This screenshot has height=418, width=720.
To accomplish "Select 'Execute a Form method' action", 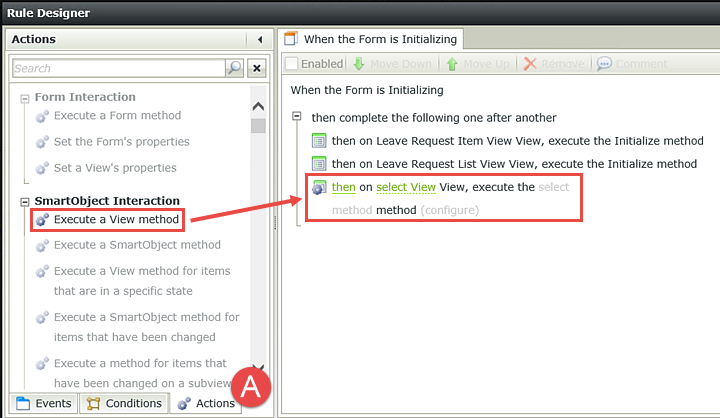I will coord(118,116).
